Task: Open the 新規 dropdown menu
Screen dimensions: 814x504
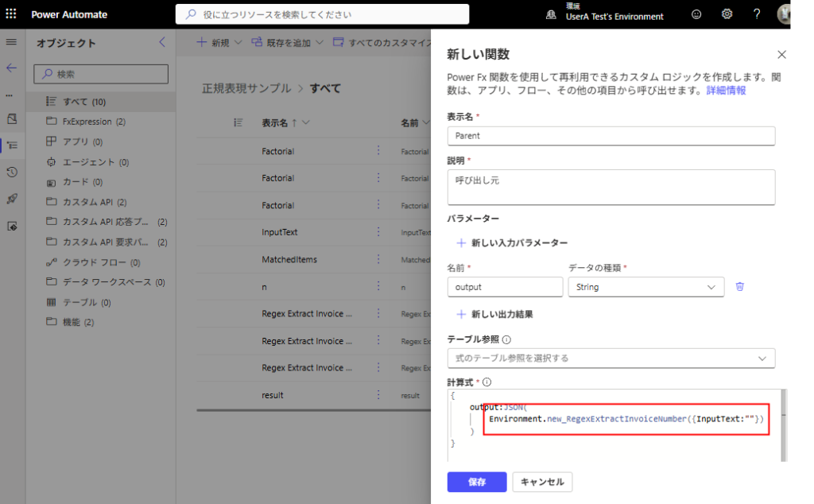Action: coord(219,43)
